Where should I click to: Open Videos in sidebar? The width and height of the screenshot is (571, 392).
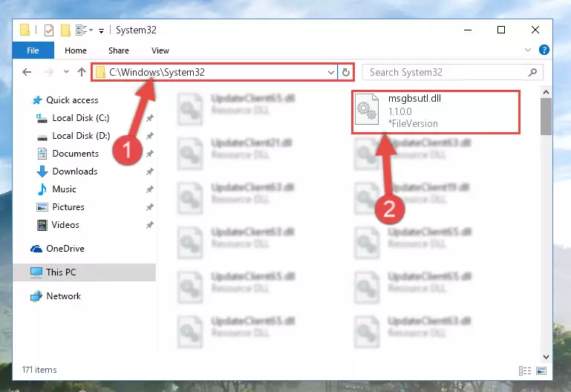(58, 225)
